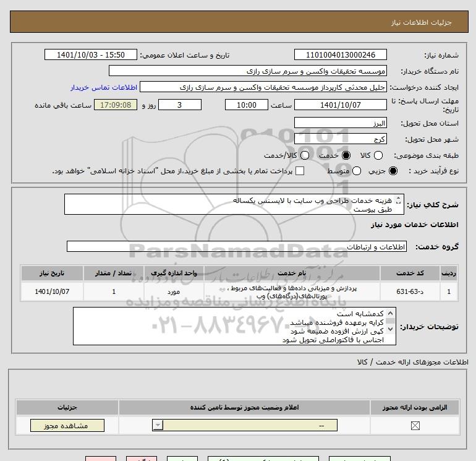
Task: Open the license status dropdown arrow
Action: pyautogui.click(x=158, y=425)
